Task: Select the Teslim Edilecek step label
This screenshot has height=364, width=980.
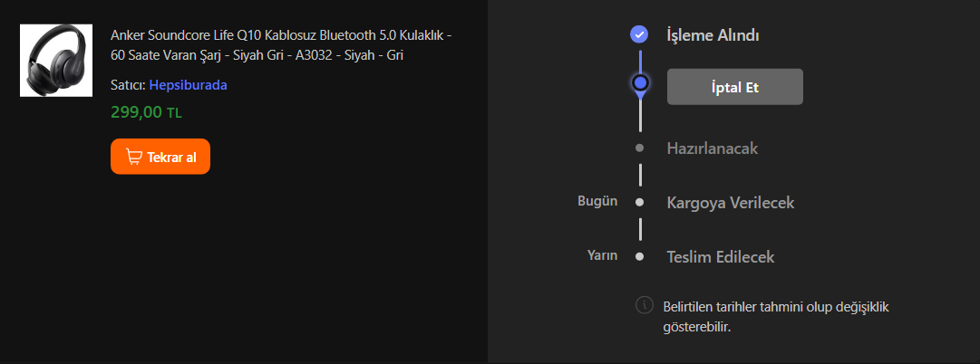Action: [720, 256]
